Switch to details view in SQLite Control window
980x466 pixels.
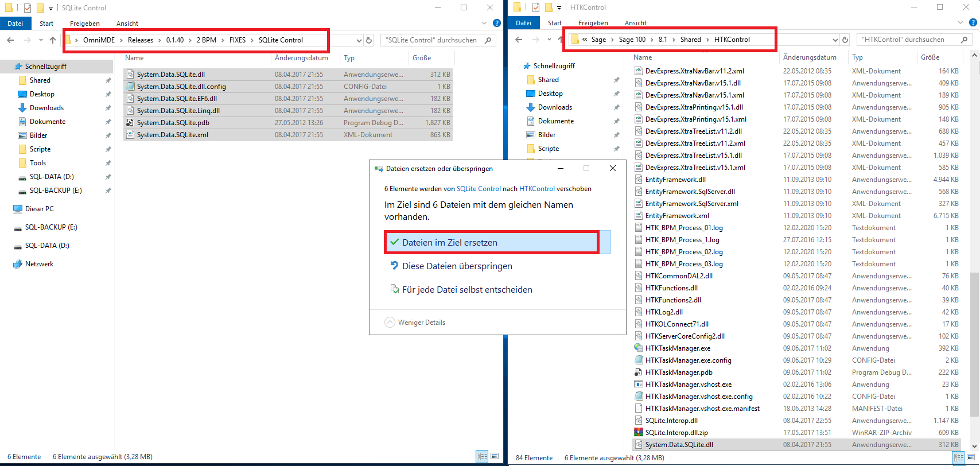click(x=483, y=457)
